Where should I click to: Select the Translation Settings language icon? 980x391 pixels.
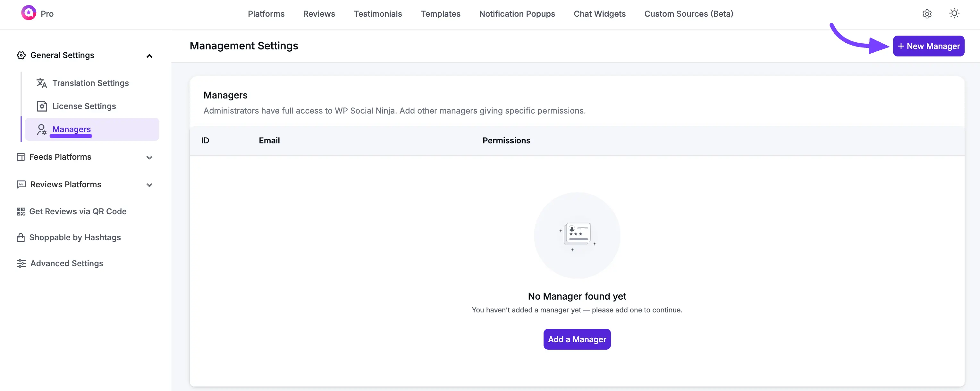coord(41,83)
